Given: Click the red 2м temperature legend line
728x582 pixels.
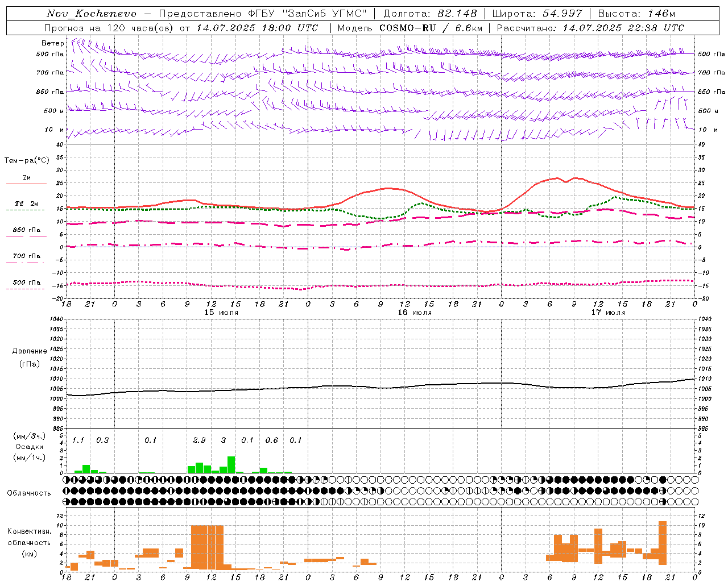Looking at the screenshot, I should click(26, 184).
